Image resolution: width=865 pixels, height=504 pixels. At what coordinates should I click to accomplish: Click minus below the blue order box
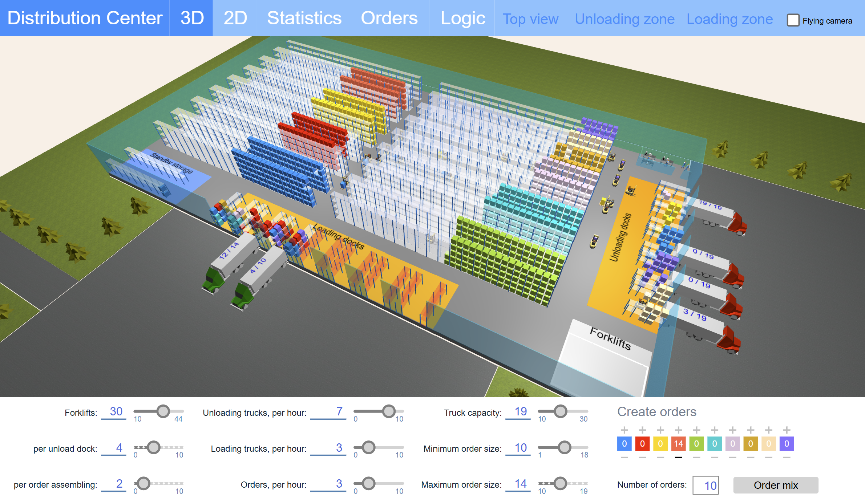coord(624,458)
